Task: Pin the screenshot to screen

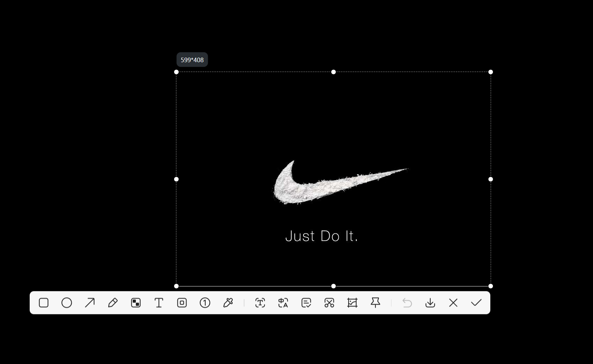Action: (375, 303)
